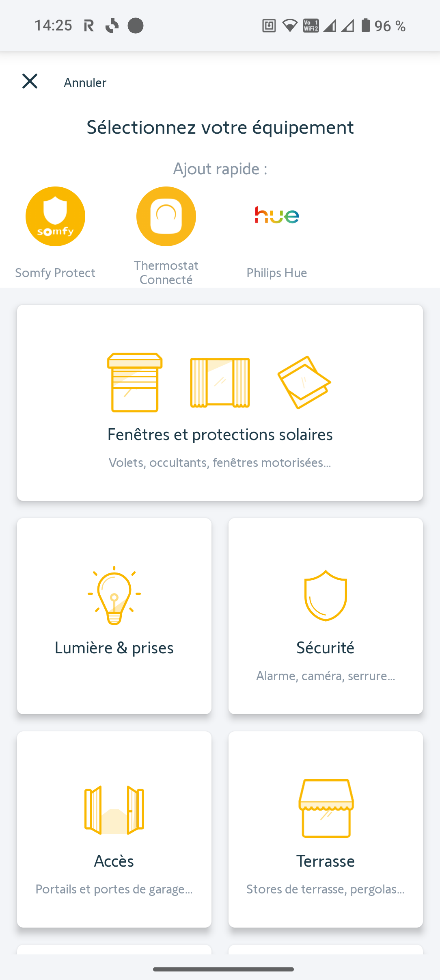Select the Thermostat Connecté quick-add icon
The image size is (440, 980).
166,216
